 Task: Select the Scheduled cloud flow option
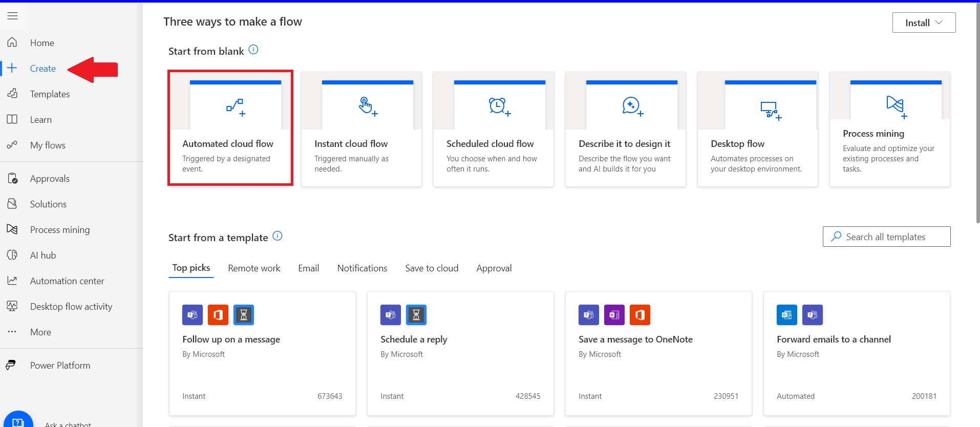point(493,129)
